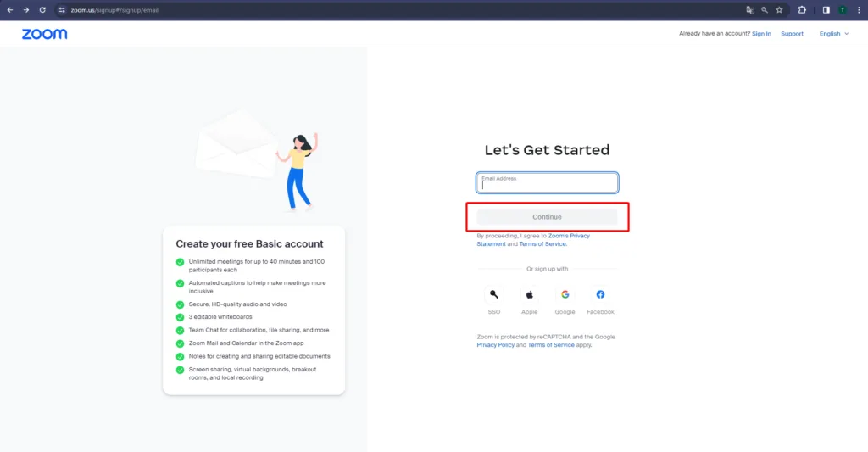
Task: Click 'Create your free Basic account' heading
Action: tap(250, 243)
